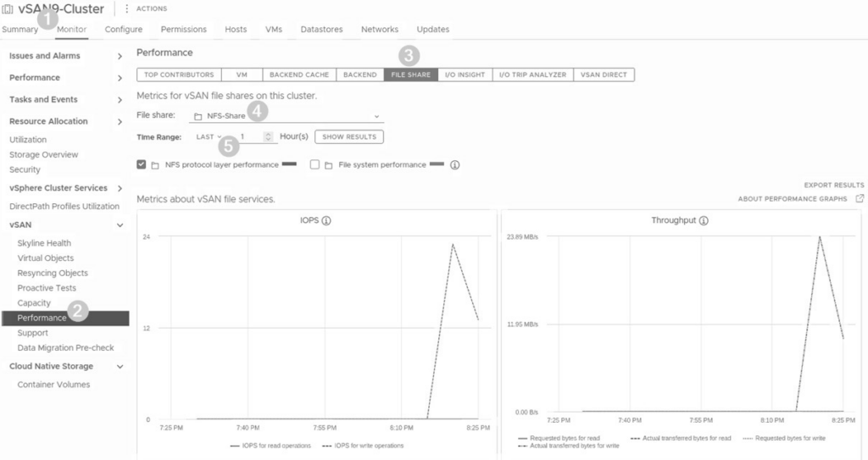Open the I/O Insight view

coord(465,75)
